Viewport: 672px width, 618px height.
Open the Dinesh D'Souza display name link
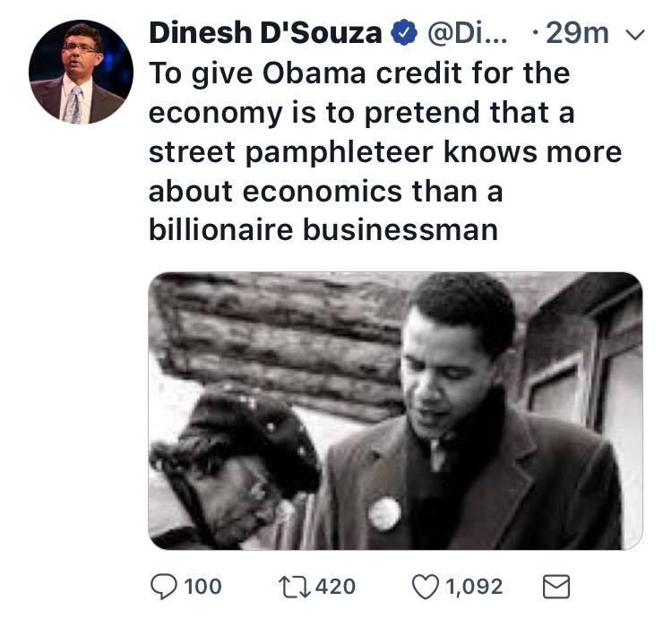[265, 33]
